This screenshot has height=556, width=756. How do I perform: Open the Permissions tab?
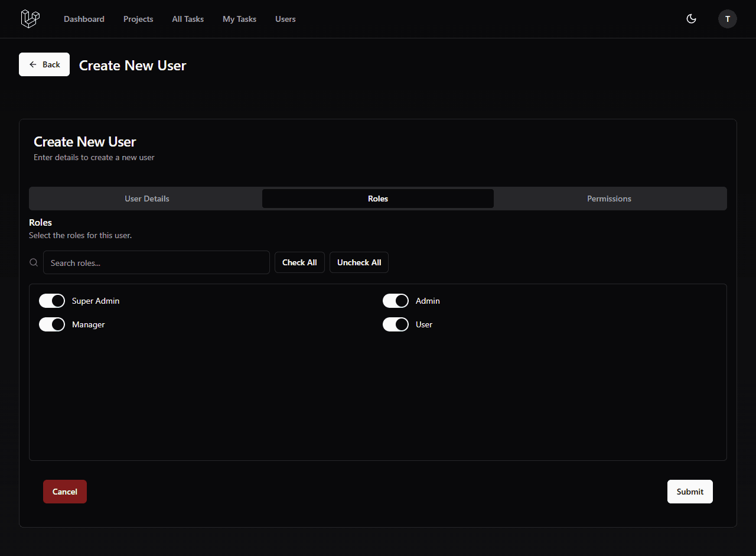click(609, 198)
